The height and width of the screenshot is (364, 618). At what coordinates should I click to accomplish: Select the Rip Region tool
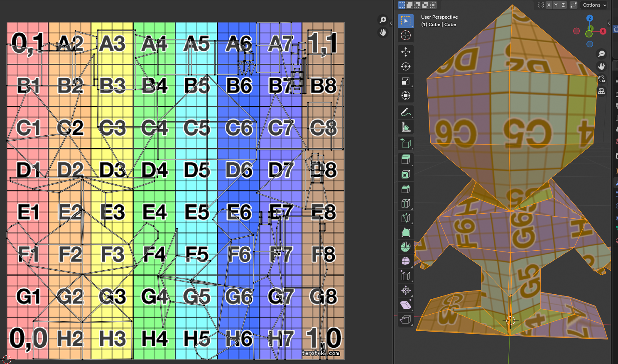[406, 319]
